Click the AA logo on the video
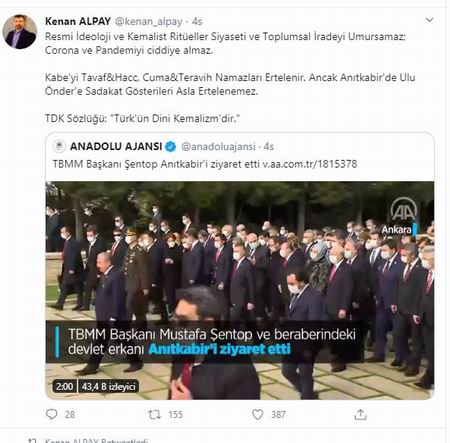 403,209
